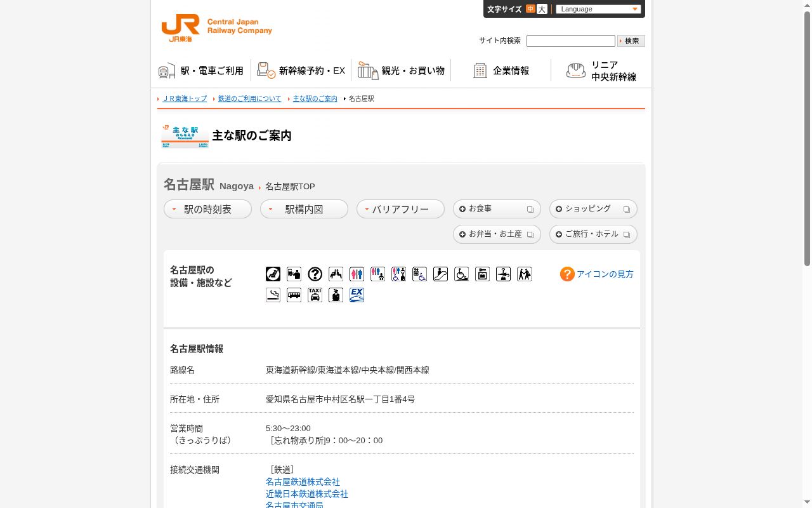
Task: Click the JR Central Japan Railway logo
Action: (216, 28)
